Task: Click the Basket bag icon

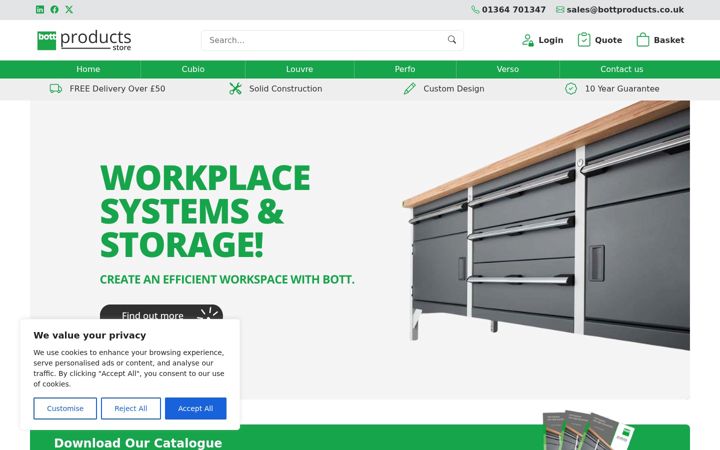Action: (x=643, y=39)
